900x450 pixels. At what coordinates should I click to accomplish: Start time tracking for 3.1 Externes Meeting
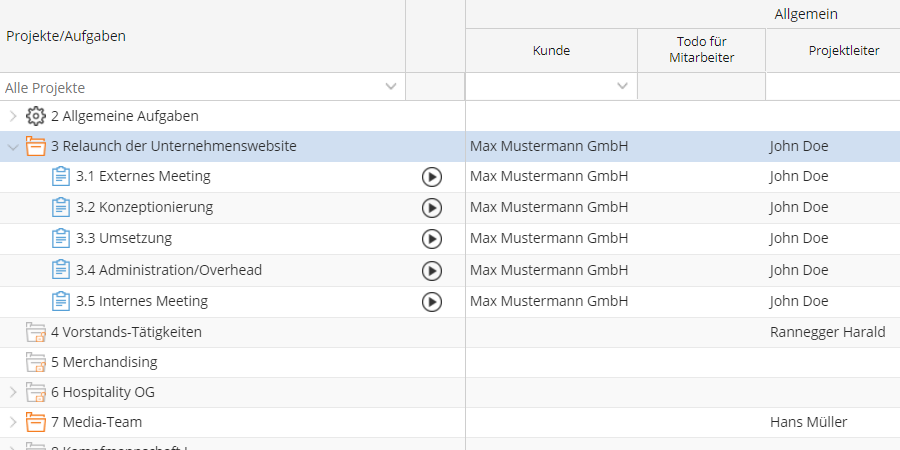click(x=432, y=177)
